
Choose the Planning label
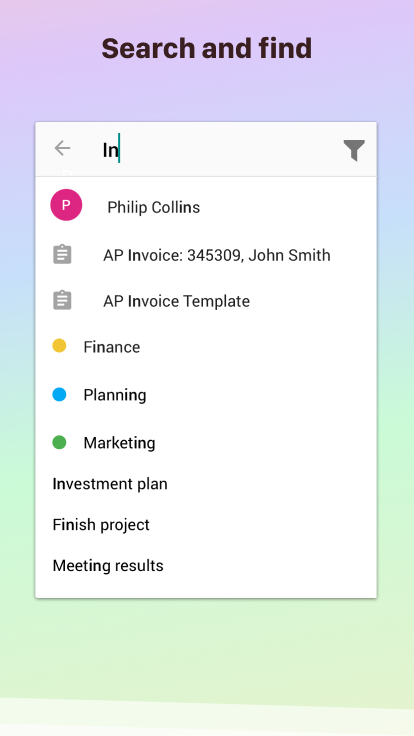pyautogui.click(x=115, y=395)
